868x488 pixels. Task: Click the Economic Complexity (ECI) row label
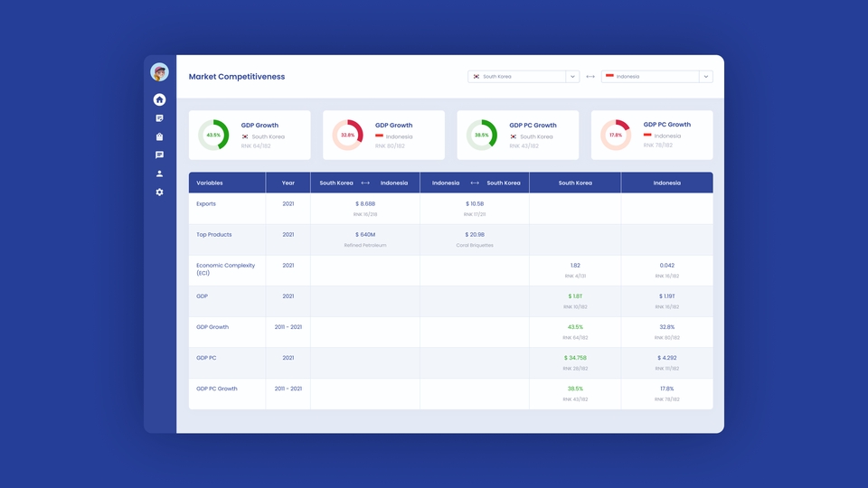pyautogui.click(x=226, y=269)
